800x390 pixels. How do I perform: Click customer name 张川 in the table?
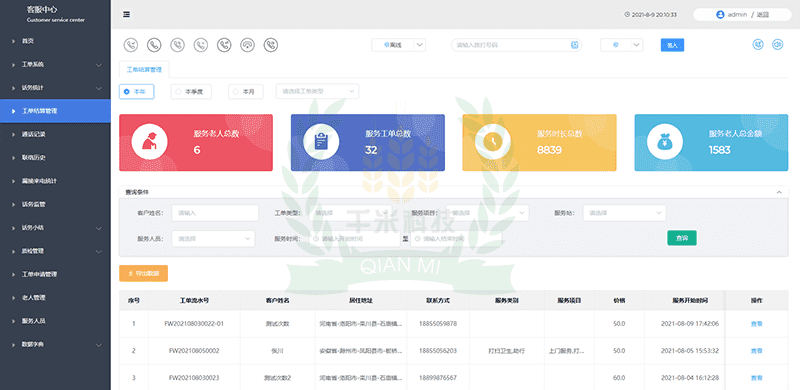[x=278, y=351]
